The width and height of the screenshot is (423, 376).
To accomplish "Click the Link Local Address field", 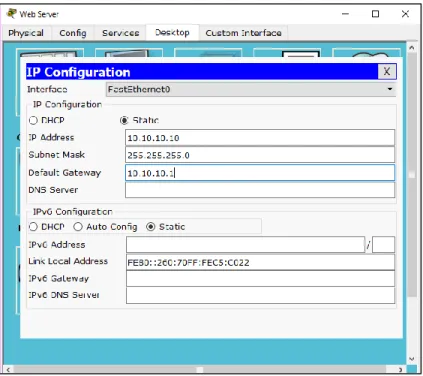I will [260, 262].
